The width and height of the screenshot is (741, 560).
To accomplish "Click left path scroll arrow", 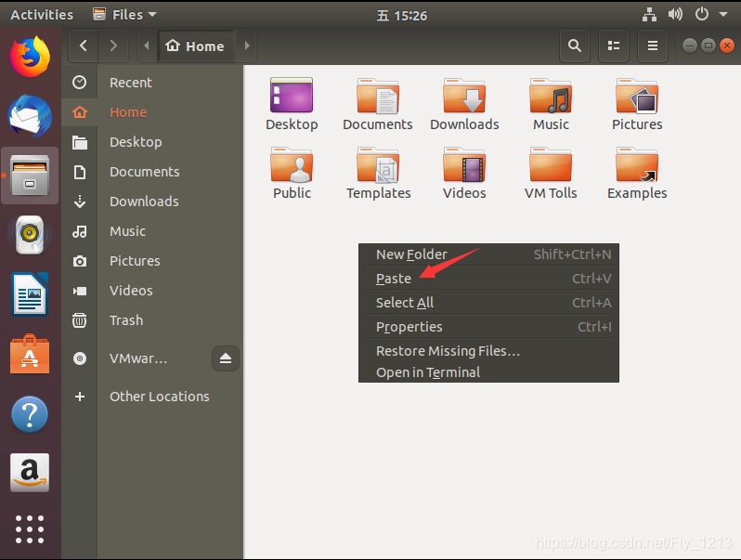I will tap(147, 46).
